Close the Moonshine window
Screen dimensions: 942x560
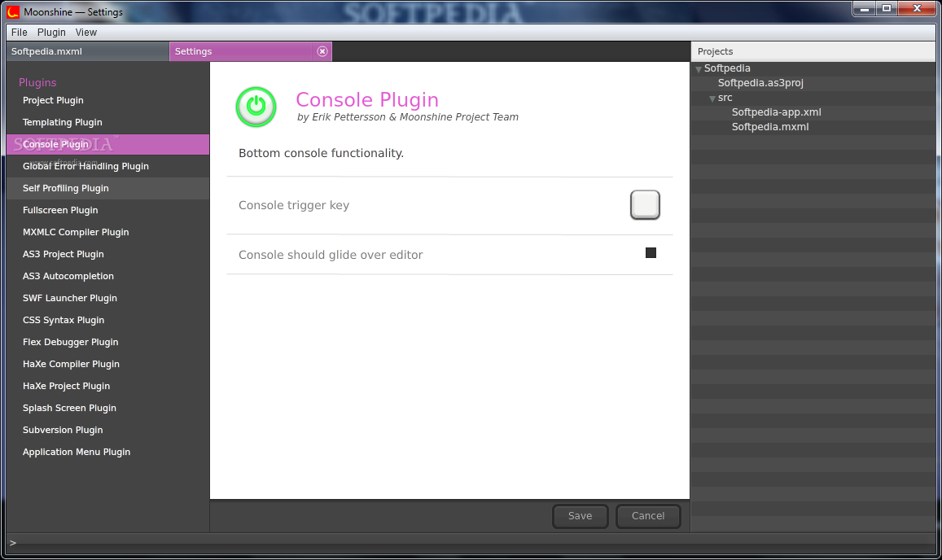pyautogui.click(x=917, y=8)
